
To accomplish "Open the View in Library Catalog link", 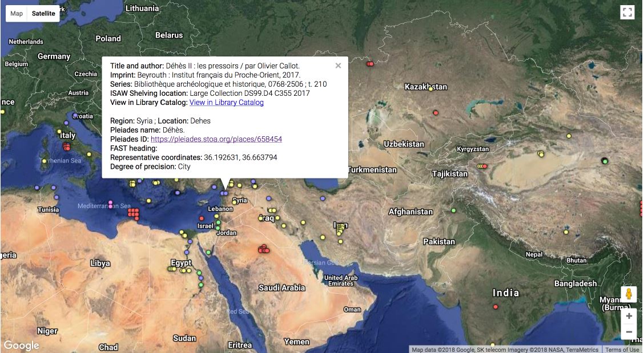I will (x=226, y=103).
